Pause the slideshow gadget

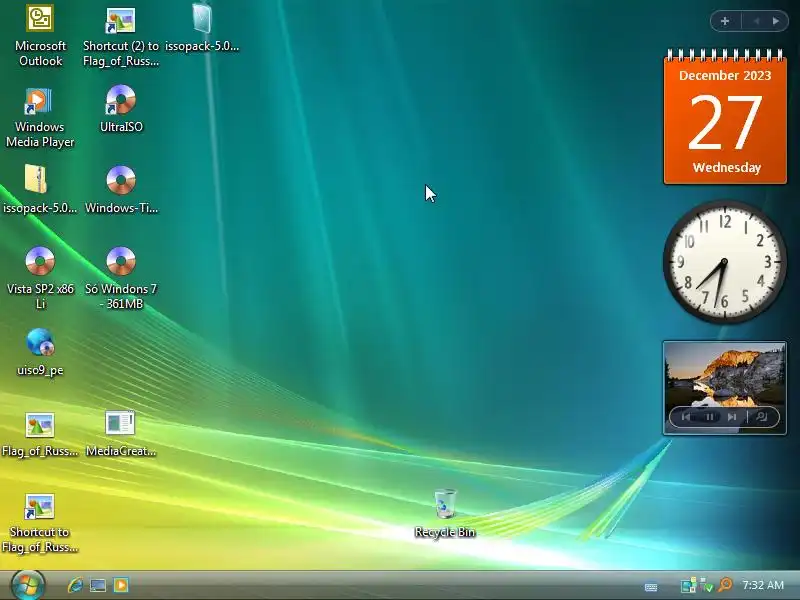(709, 417)
